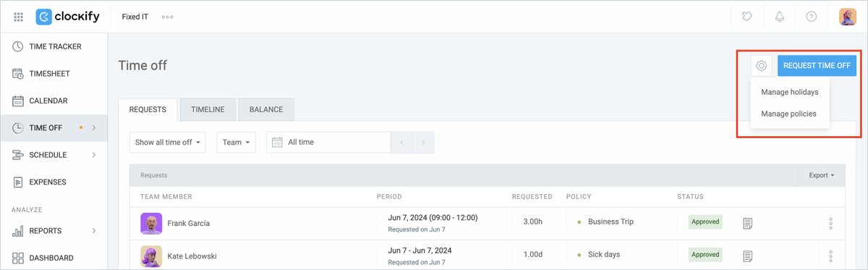Screen dimensions: 868x270
Task: Switch to the Timeline tab
Action: pyautogui.click(x=208, y=109)
